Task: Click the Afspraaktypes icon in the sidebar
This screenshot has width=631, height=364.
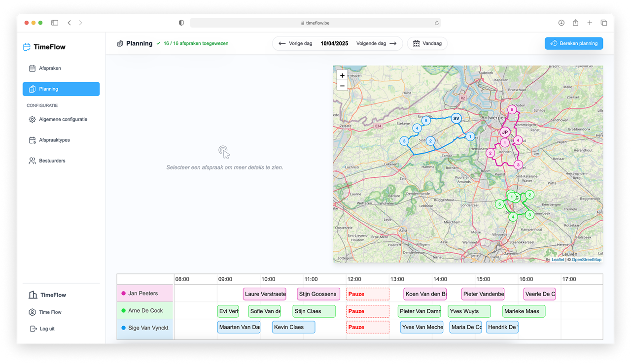Action: pos(33,140)
